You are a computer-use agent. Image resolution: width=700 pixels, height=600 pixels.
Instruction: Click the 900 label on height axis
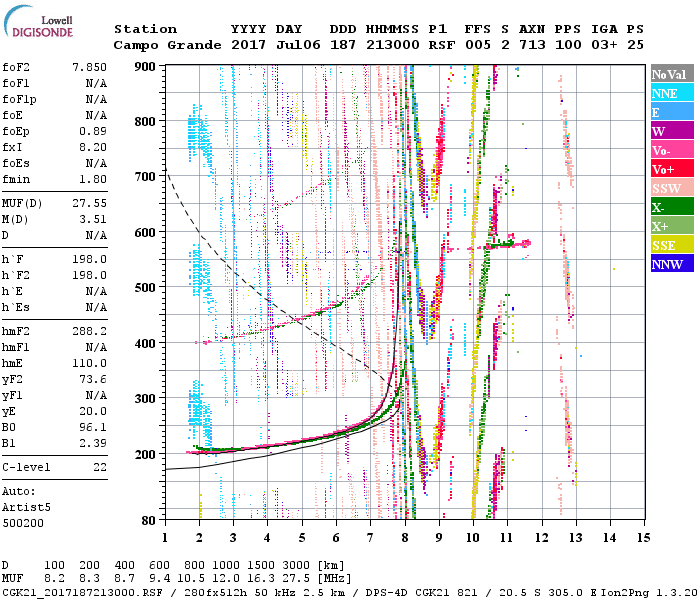[x=145, y=67]
